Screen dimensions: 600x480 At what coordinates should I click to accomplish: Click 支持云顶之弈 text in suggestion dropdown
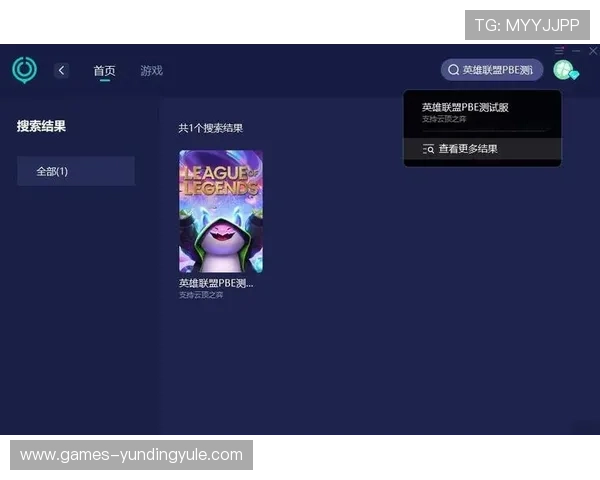[444, 119]
